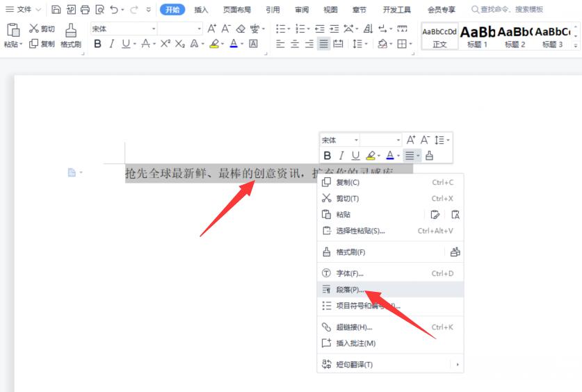Click the font color A in mini toolbar
Screen dimensions: 582x392
tap(390, 156)
